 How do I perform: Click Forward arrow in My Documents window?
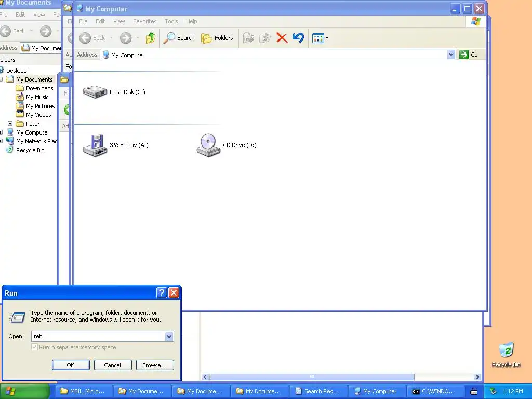(46, 31)
